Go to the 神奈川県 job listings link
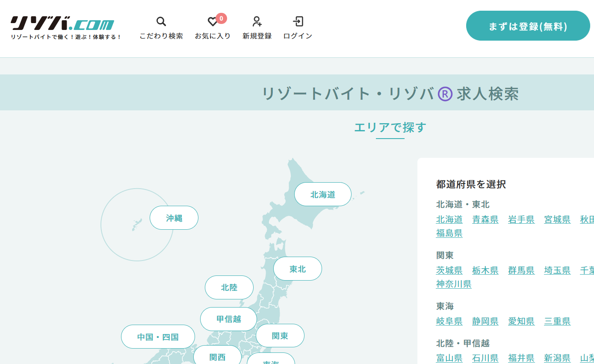This screenshot has height=364, width=594. click(x=453, y=284)
